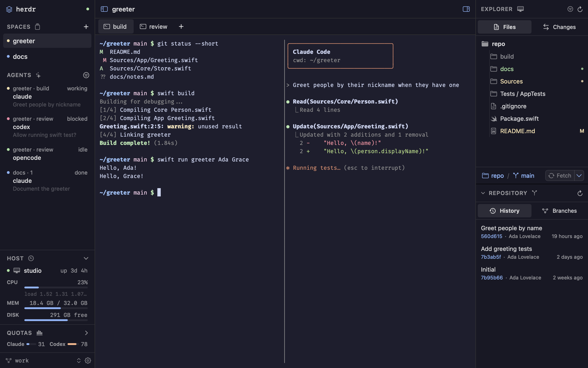The image size is (588, 368).
Task: Switch to the review tab
Action: pyautogui.click(x=154, y=26)
